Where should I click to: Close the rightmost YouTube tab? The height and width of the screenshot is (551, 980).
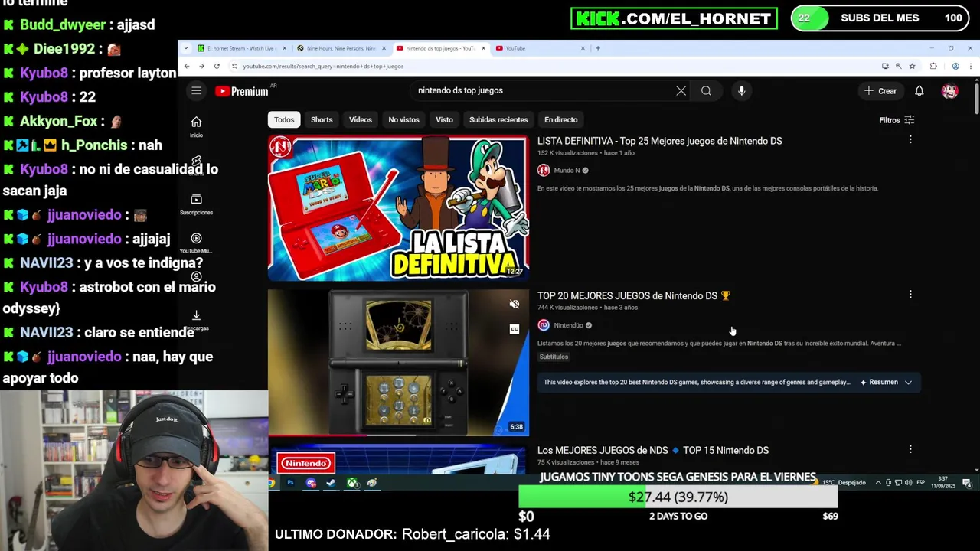[583, 48]
